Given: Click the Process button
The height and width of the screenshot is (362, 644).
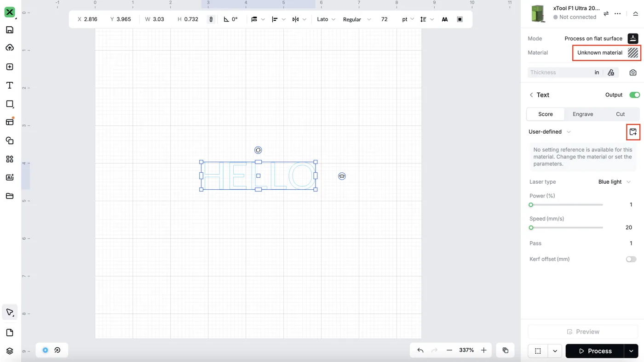Looking at the screenshot, I should [x=595, y=351].
